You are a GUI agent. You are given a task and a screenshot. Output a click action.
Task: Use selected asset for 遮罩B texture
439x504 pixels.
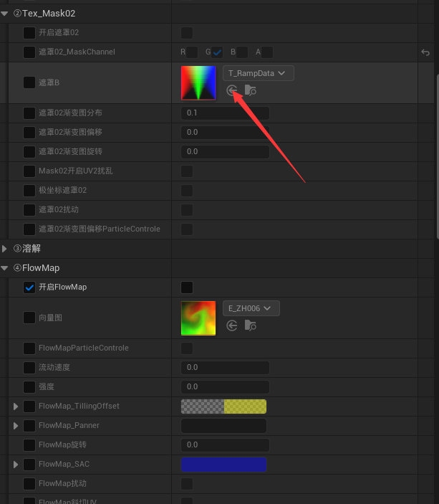tap(231, 90)
